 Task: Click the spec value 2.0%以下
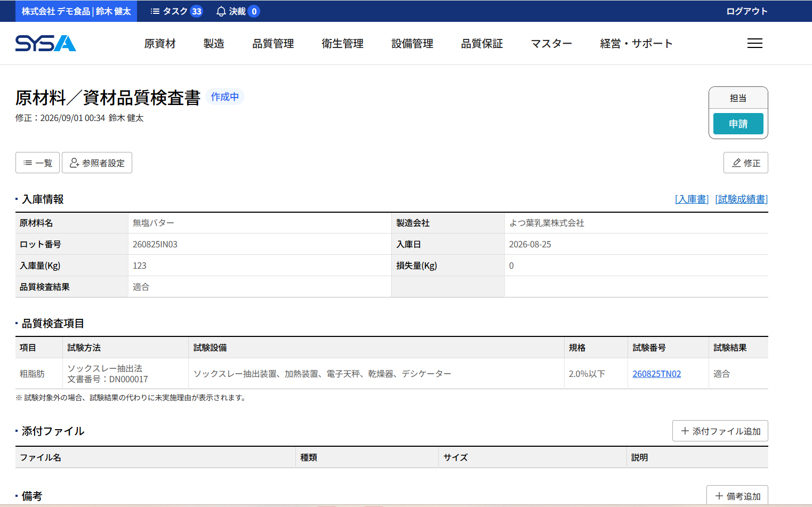coord(587,374)
